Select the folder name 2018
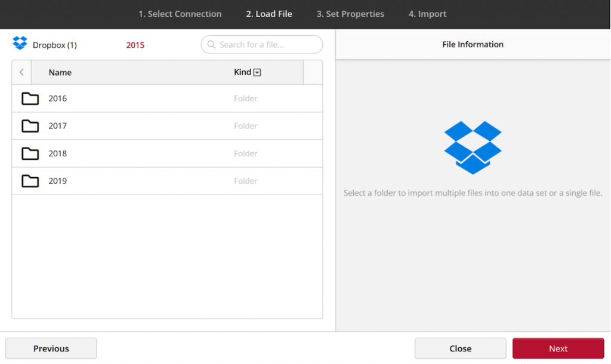Viewport: 611px width, 364px height. pyautogui.click(x=58, y=153)
